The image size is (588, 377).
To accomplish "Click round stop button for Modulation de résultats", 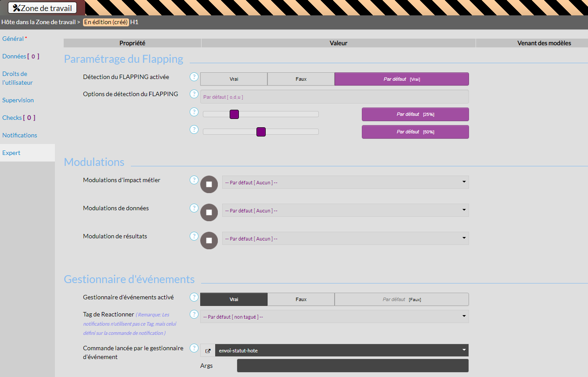I will [209, 241].
